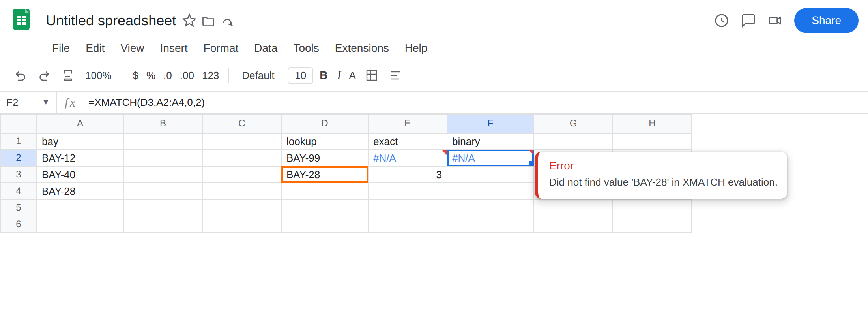Increase decimal places
Viewport: 868px width, 316px height.
[187, 75]
